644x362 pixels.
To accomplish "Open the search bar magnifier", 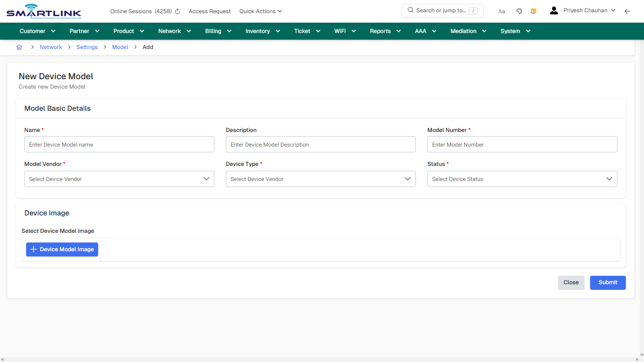I will (410, 10).
